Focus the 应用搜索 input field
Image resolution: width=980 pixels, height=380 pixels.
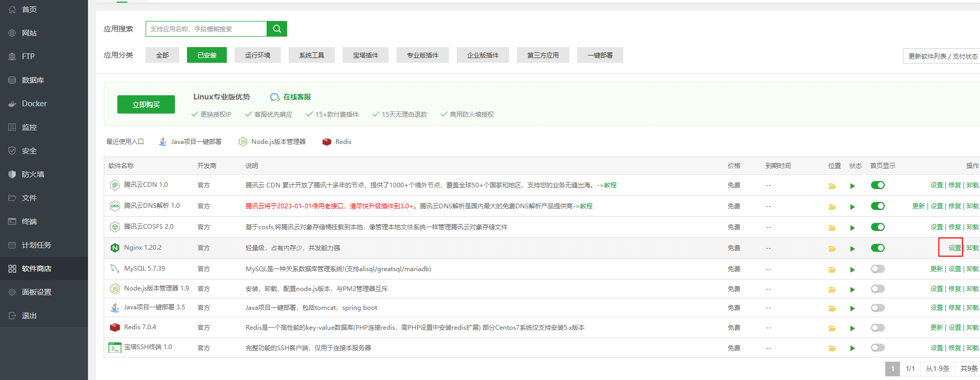coord(206,29)
